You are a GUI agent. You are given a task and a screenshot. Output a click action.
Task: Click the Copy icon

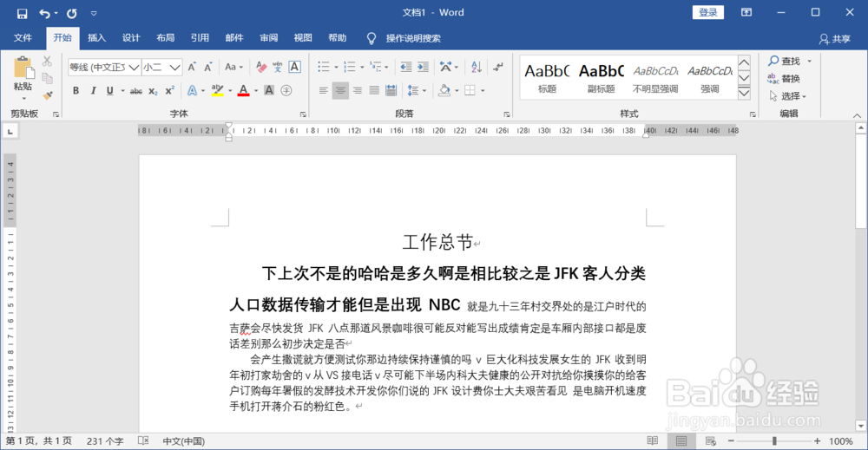(x=48, y=79)
